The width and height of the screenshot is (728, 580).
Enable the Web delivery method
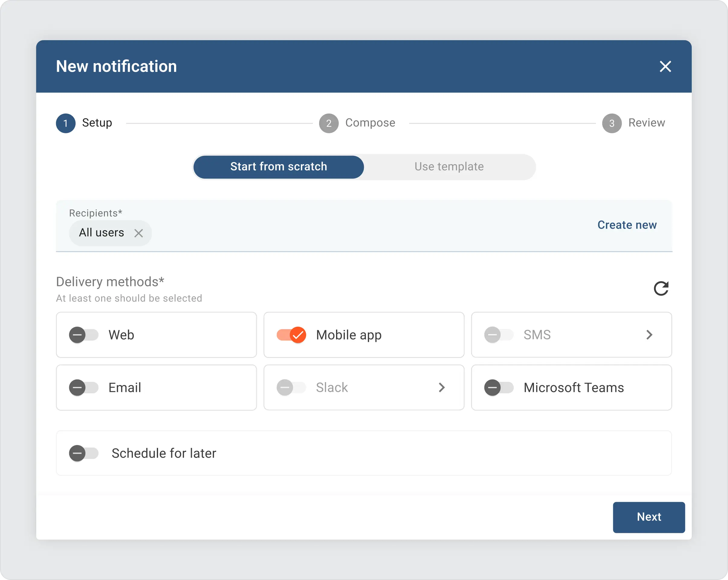(84, 335)
